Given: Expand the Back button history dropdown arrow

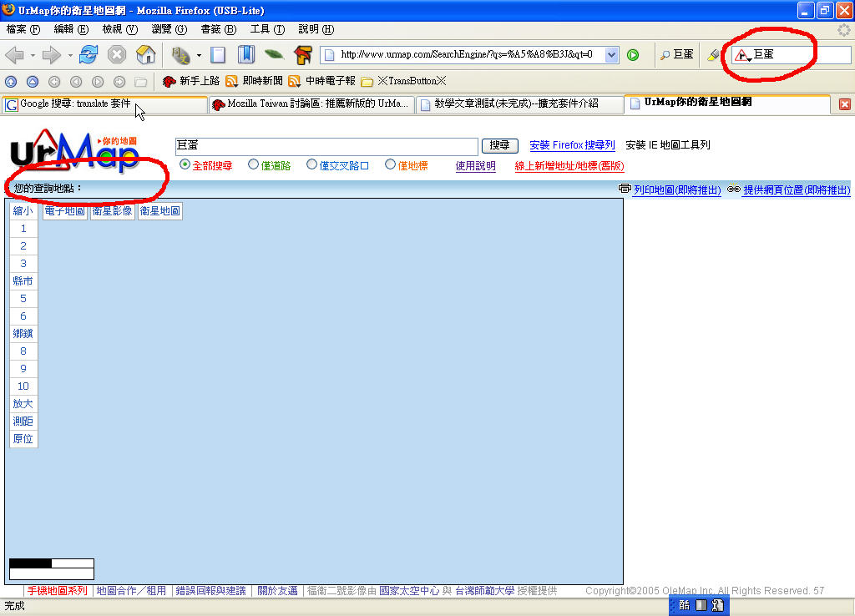Looking at the screenshot, I should click(33, 55).
